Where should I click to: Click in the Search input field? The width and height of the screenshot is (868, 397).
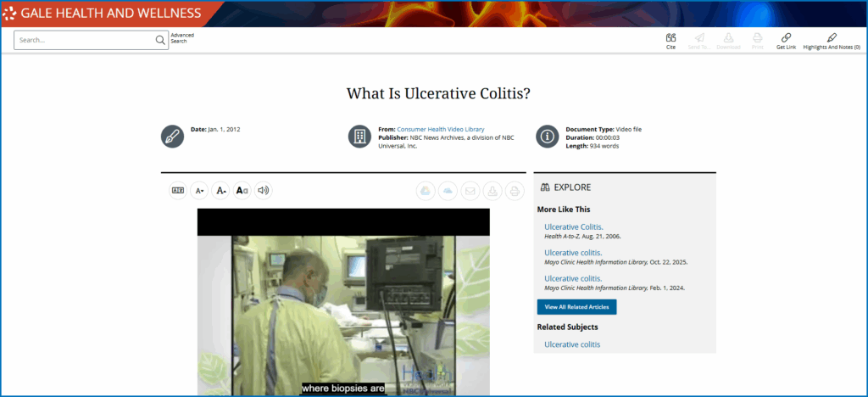[85, 40]
